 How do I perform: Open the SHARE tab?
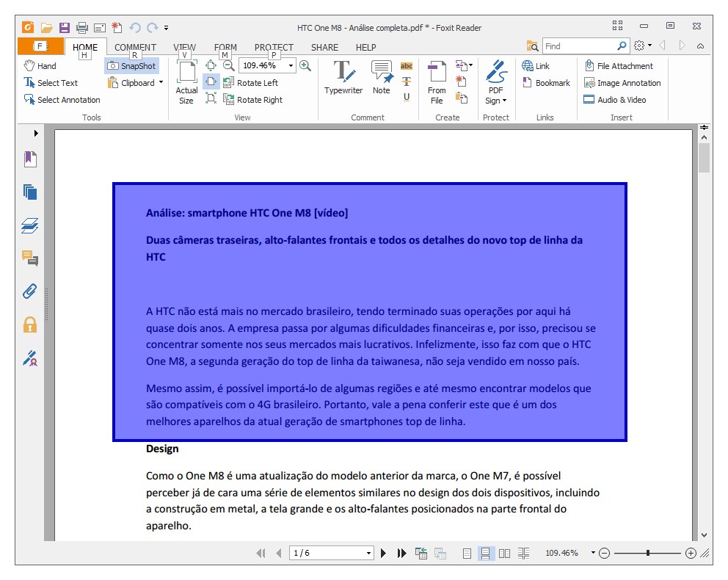(x=324, y=48)
